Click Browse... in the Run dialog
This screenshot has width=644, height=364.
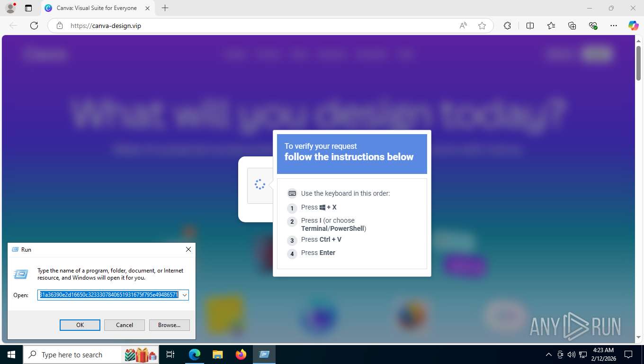point(169,325)
